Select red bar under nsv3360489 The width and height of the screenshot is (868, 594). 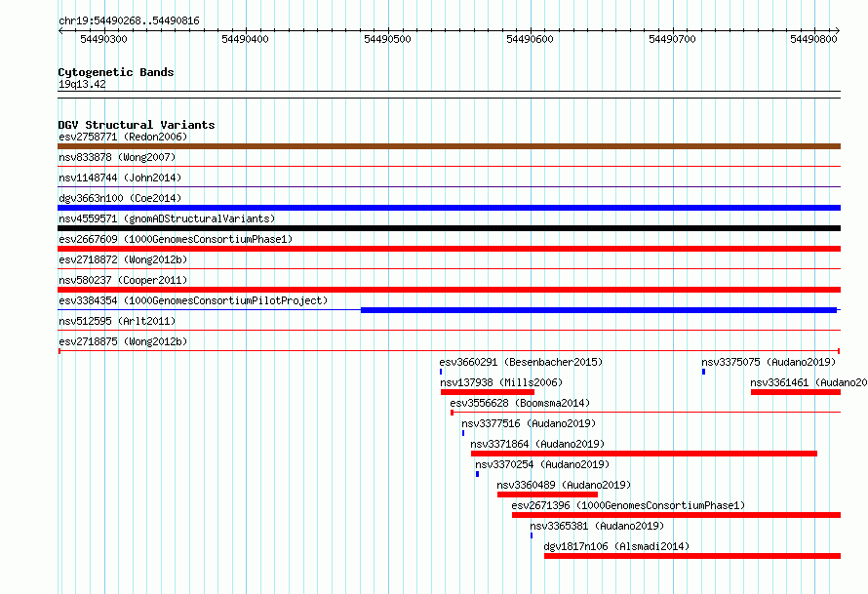[x=547, y=495]
